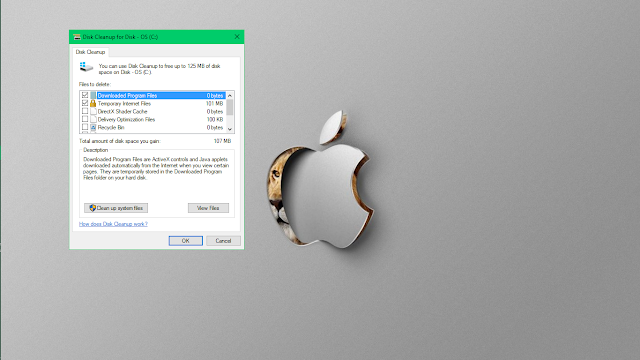Click the Downloaded Program Files row icon
This screenshot has width=640, height=360.
pos(93,95)
